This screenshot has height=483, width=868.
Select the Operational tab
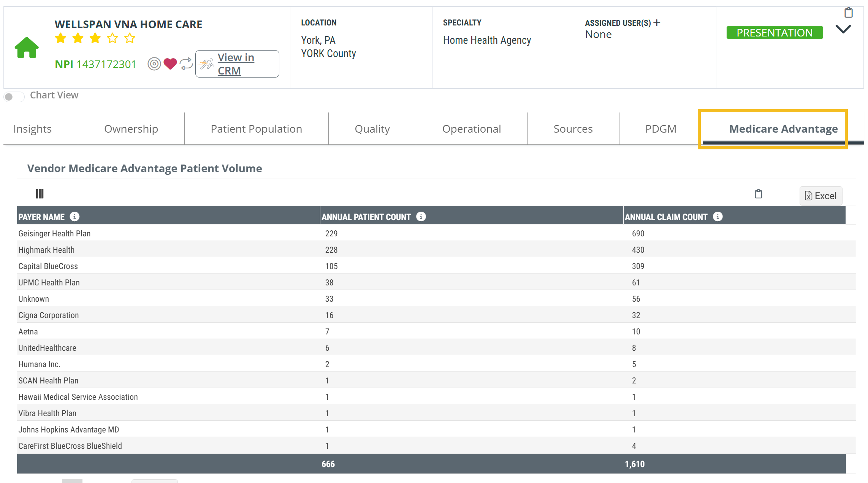click(x=472, y=129)
